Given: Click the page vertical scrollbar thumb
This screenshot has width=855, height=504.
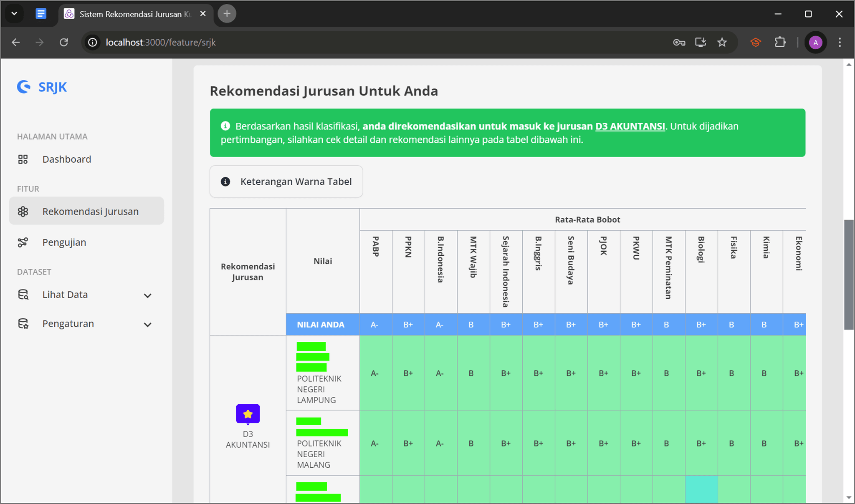Looking at the screenshot, I should pos(849,275).
